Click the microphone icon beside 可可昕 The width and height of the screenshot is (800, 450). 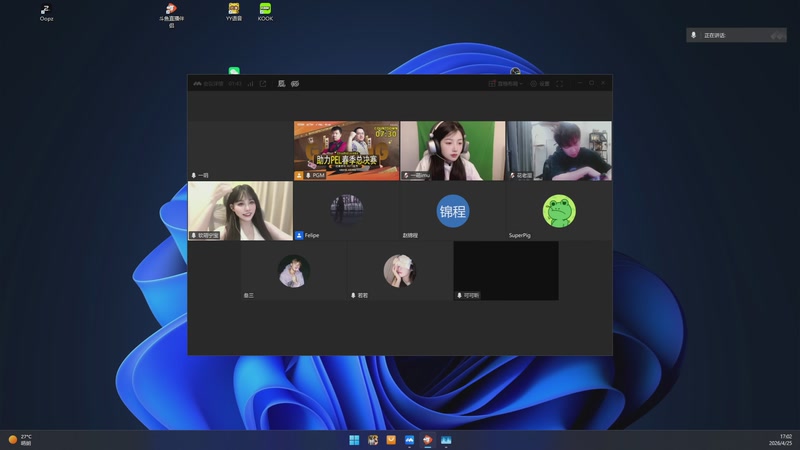(459, 295)
